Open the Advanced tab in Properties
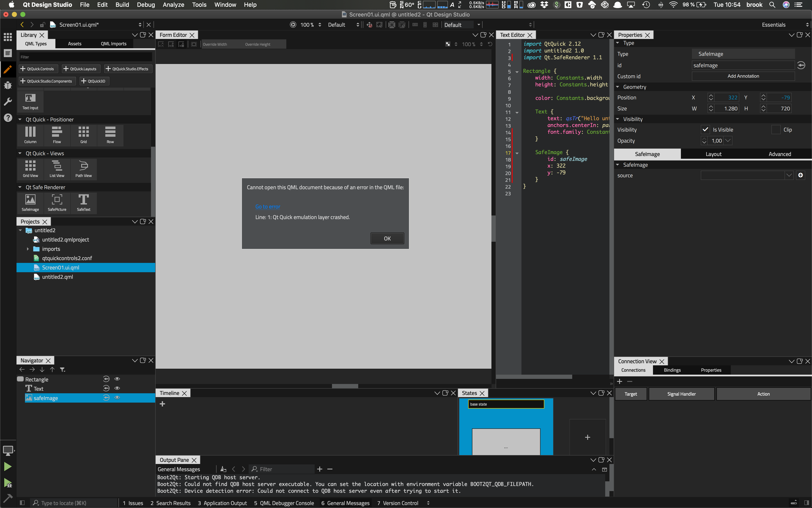The width and height of the screenshot is (812, 508). coord(780,154)
